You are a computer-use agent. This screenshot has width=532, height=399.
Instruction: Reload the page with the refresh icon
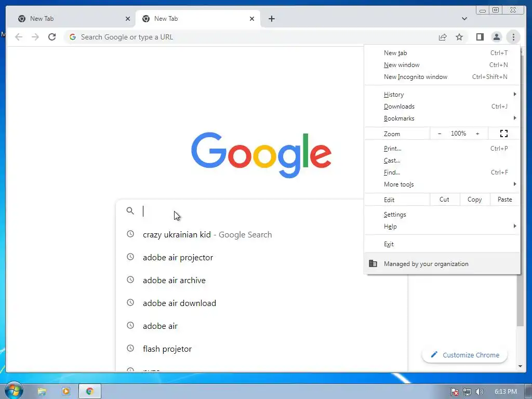(52, 37)
